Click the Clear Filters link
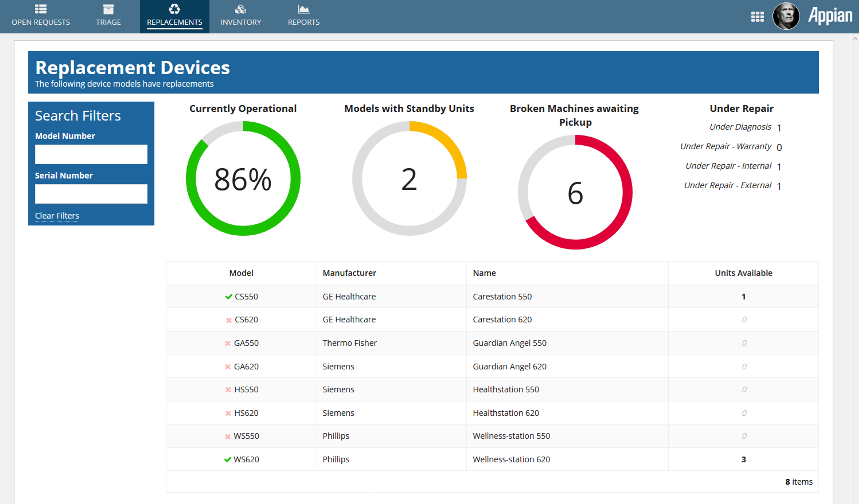Screen dimensions: 859x504 click(x=57, y=216)
